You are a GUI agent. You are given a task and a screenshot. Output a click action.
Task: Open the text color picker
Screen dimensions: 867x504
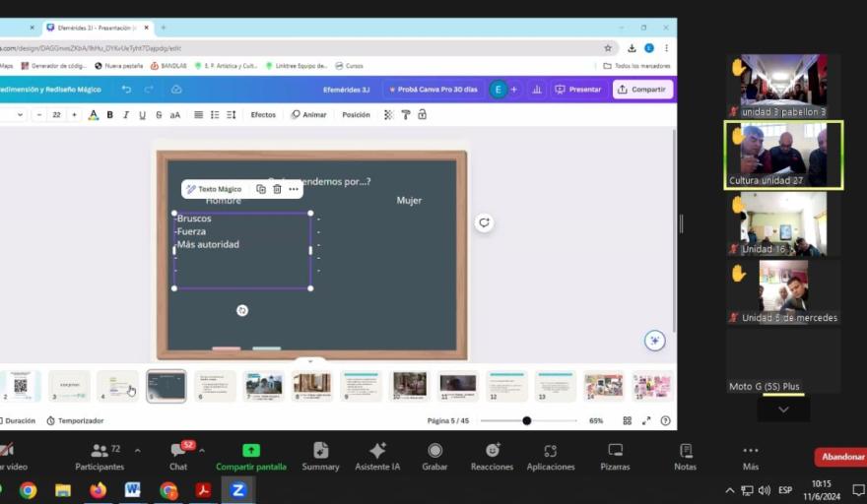click(x=94, y=115)
